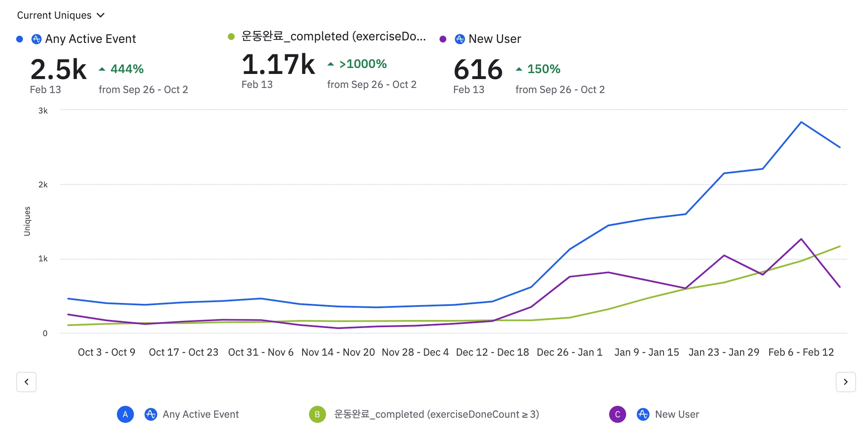Click the 2k y-axis label
868x436 pixels.
(43, 184)
